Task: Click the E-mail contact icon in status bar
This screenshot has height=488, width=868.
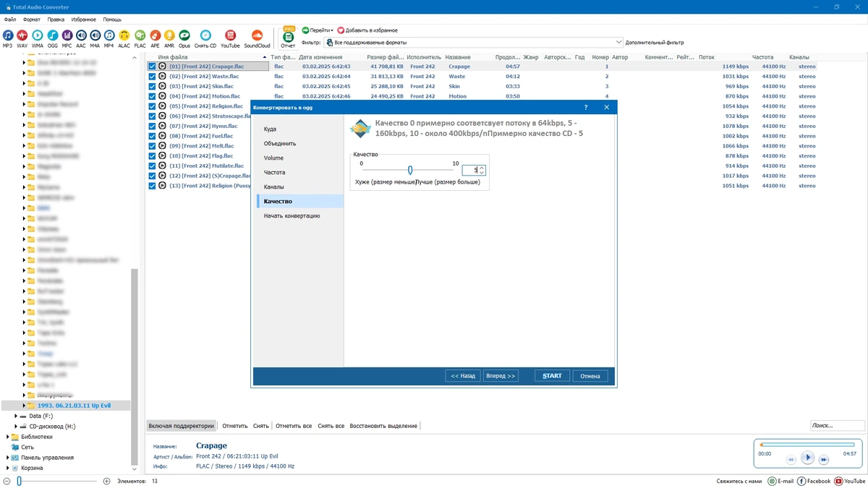Action: pos(772,481)
